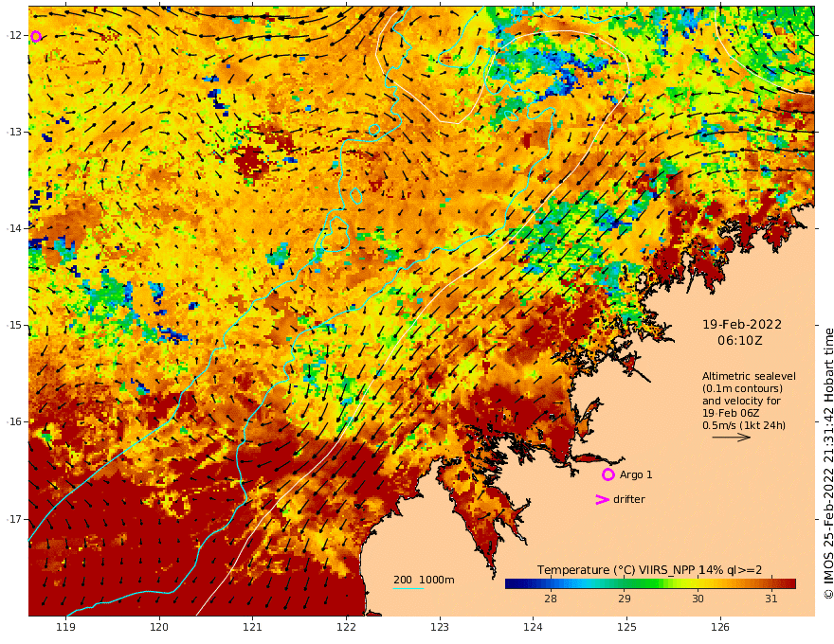Click the "Altimetric sealevel" caption line

(749, 376)
